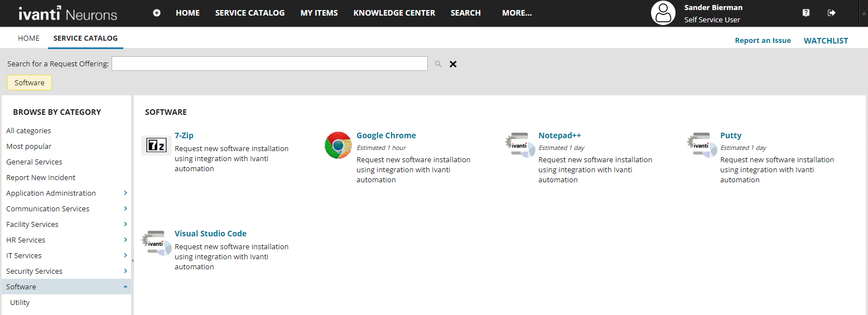
Task: Open SERVICE CATALOG in top navigation bar
Action: (x=250, y=13)
